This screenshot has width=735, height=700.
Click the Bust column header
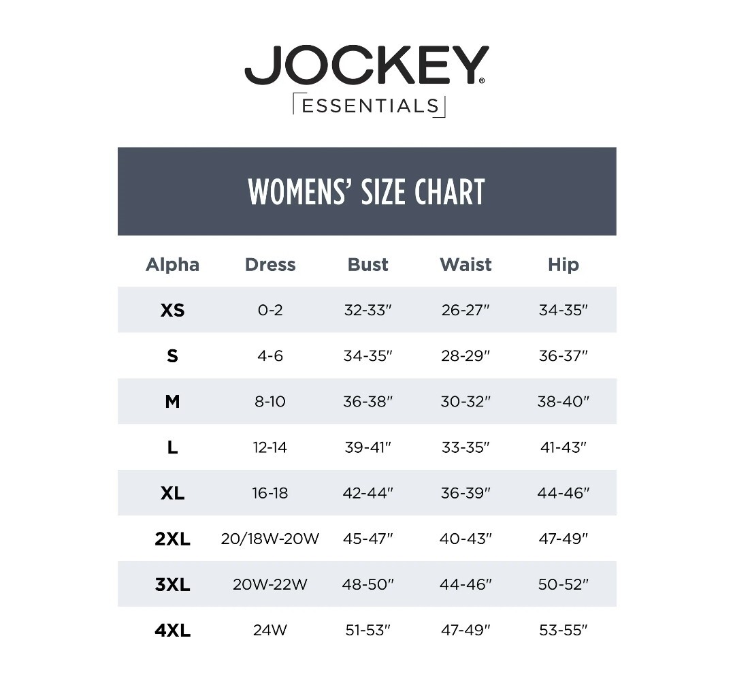pos(368,265)
